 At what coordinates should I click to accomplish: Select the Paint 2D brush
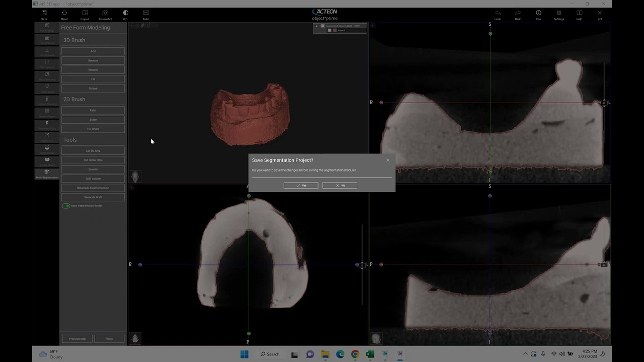(93, 110)
